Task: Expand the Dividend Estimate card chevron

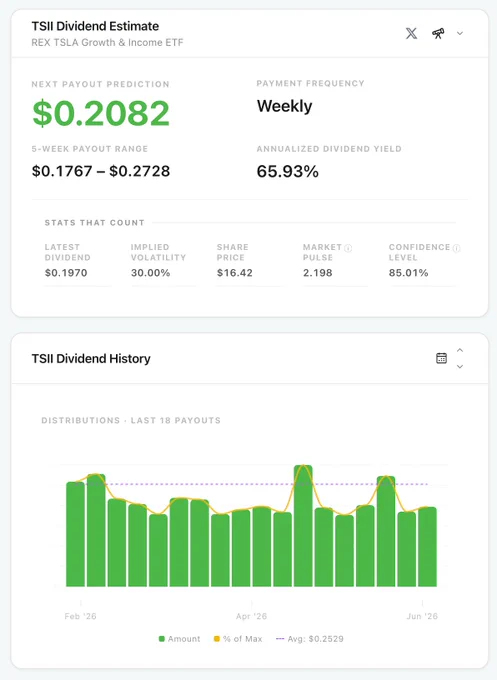Action: point(460,33)
